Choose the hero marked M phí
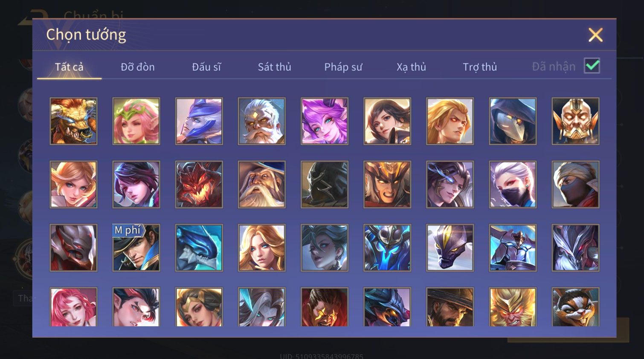This screenshot has width=644, height=359. (x=136, y=248)
